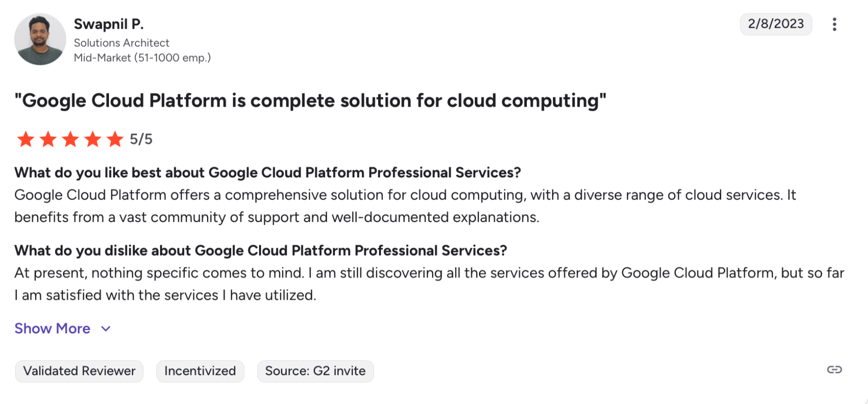Click the Validated Reviewer badge
The image size is (868, 404).
point(79,371)
